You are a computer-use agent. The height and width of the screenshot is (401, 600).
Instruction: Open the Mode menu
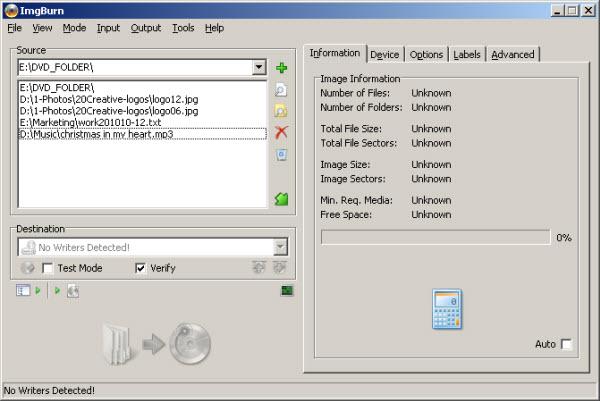[74, 28]
